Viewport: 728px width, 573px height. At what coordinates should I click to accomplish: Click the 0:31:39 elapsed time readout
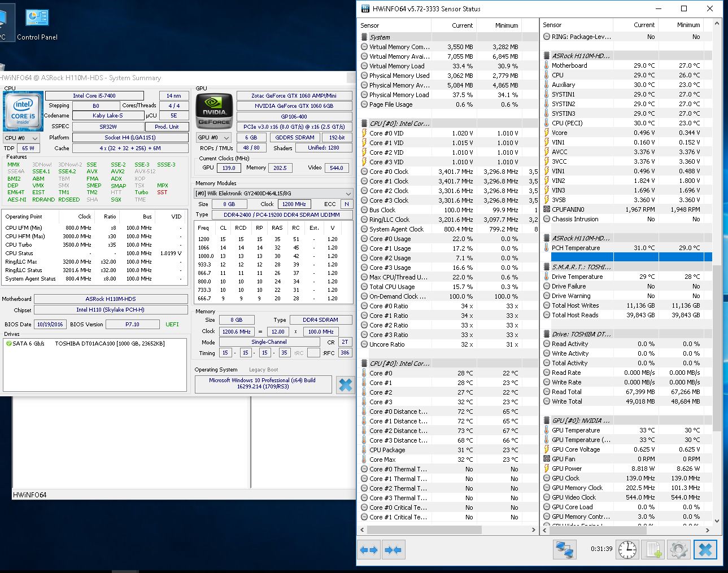pos(601,549)
